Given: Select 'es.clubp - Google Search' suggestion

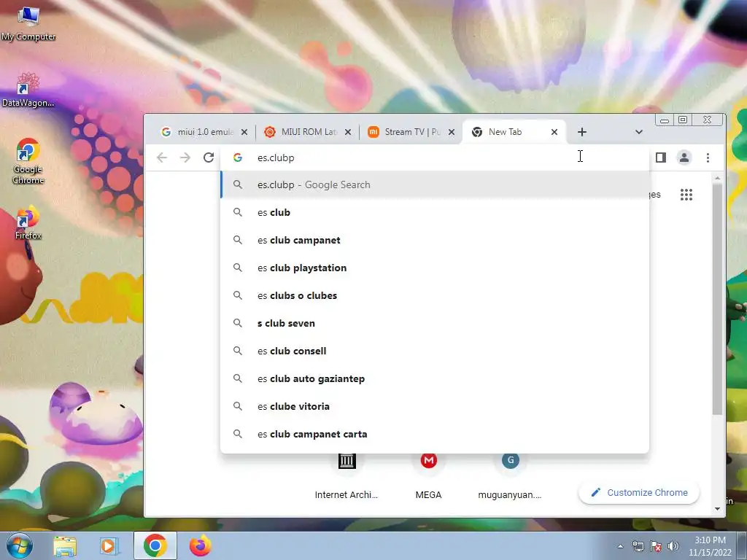Looking at the screenshot, I should click(435, 184).
